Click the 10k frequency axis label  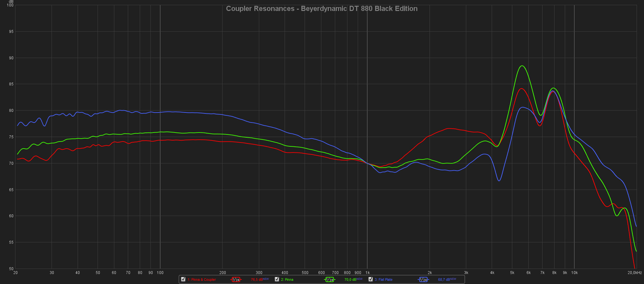click(574, 273)
